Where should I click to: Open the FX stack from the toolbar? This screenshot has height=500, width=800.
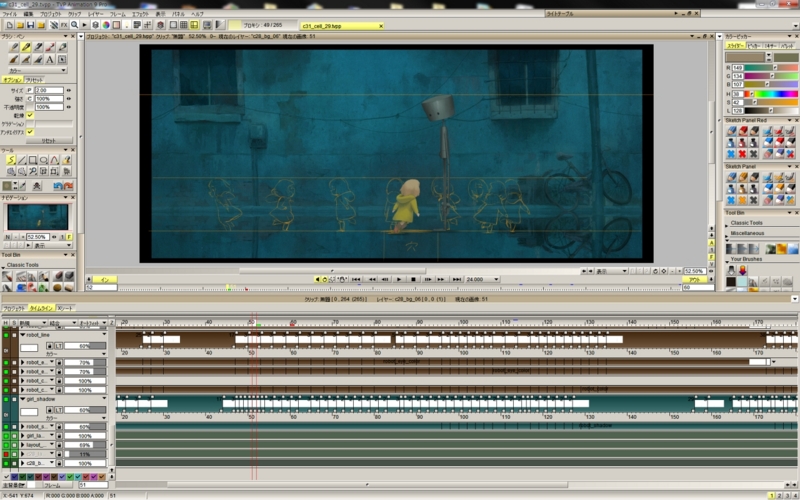64,25
